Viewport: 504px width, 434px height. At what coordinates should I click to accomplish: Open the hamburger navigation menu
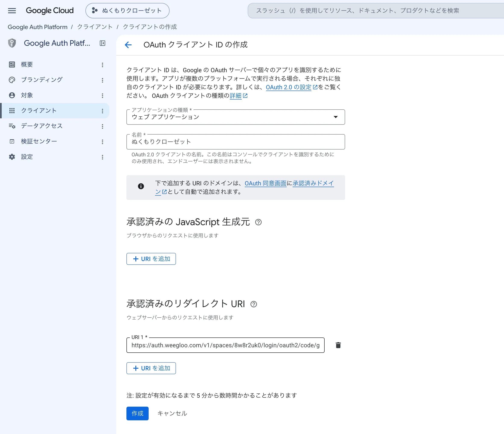pos(12,11)
